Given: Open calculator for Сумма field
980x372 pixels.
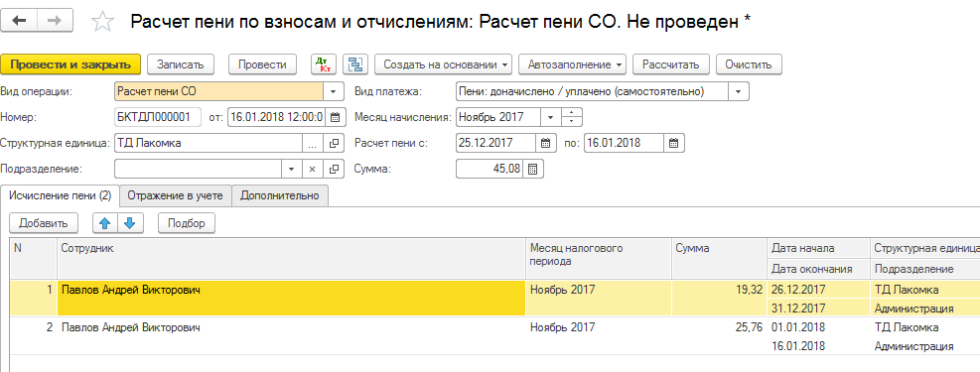Looking at the screenshot, I should [x=533, y=170].
